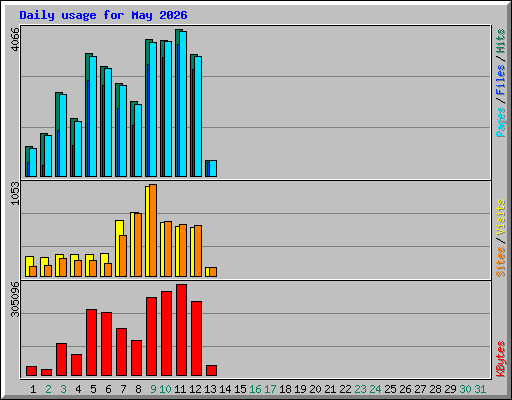Click day label 29 on the x-axis

(450, 389)
